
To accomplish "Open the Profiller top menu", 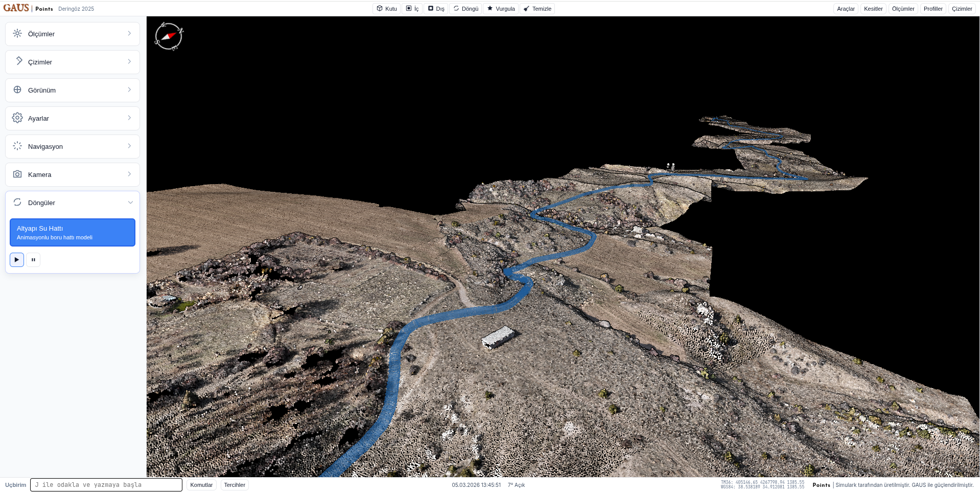I will coord(933,9).
